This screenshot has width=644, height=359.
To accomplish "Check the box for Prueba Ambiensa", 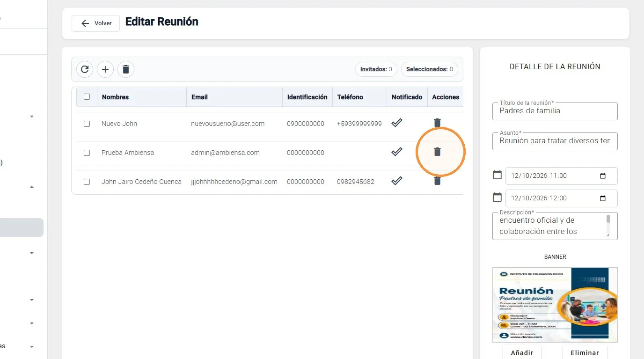I will (x=87, y=153).
